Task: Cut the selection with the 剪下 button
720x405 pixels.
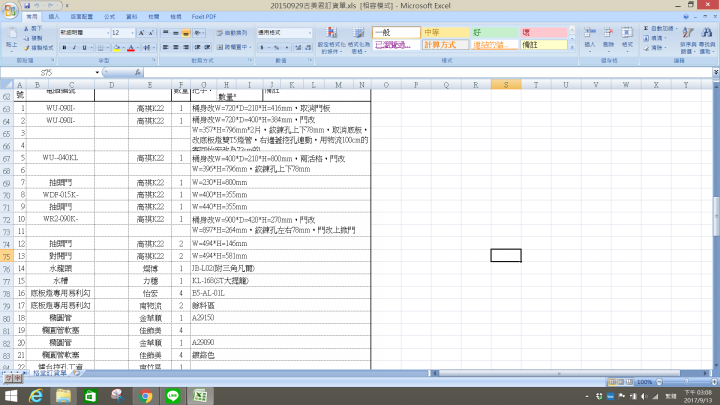Action: 33,28
